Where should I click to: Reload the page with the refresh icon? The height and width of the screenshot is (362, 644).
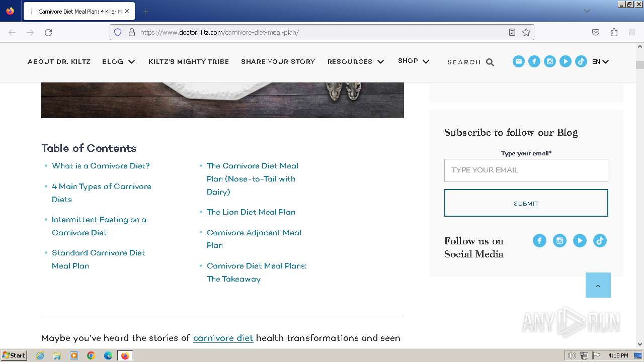(48, 32)
